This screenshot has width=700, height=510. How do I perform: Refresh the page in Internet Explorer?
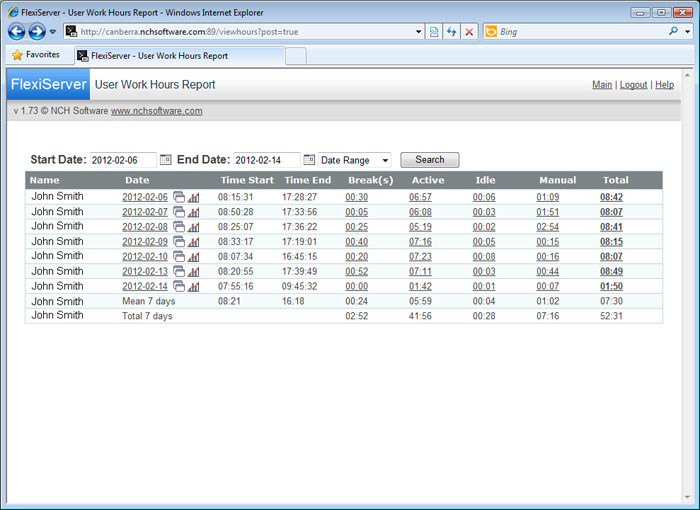[451, 32]
